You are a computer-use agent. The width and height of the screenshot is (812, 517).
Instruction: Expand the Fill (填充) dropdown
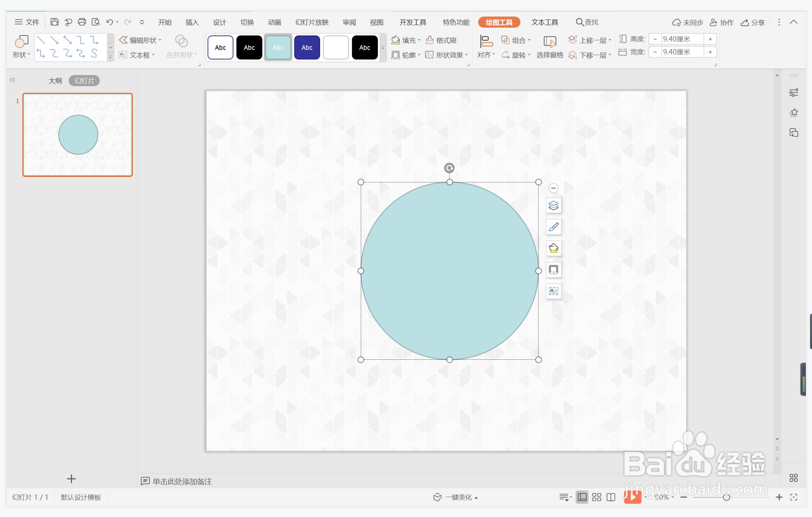pyautogui.click(x=406, y=40)
